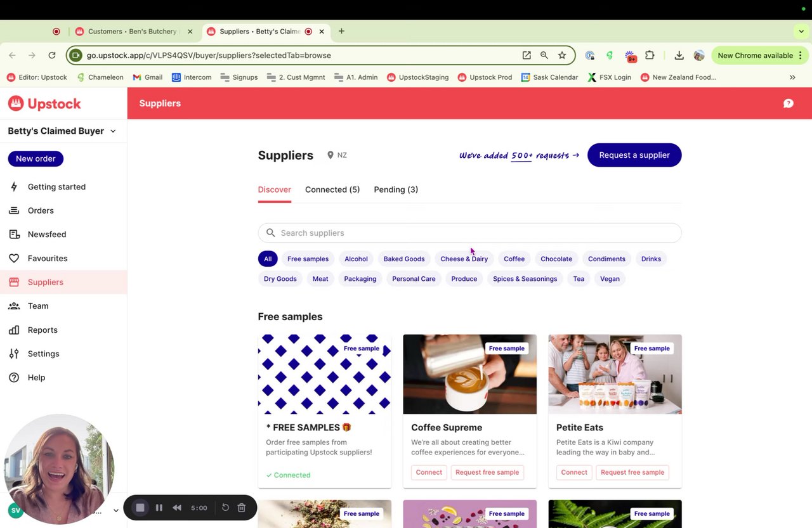The image size is (812, 528).
Task: Select the All category filter
Action: [268, 259]
